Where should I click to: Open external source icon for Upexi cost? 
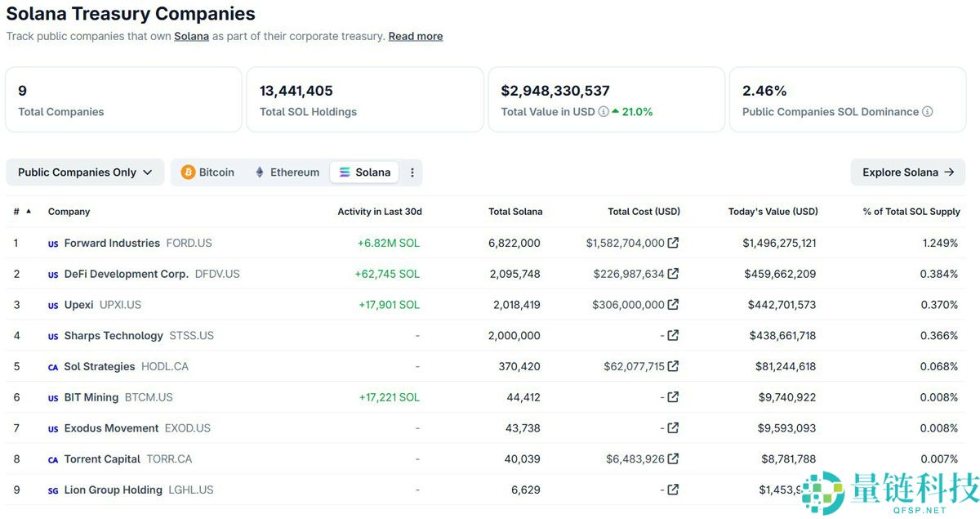coord(673,305)
